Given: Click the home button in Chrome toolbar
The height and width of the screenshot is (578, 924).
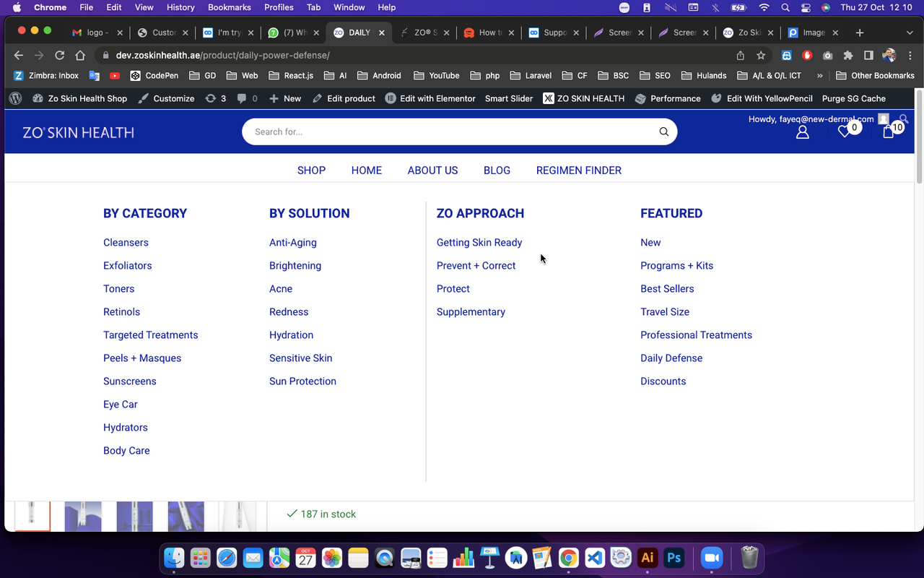Looking at the screenshot, I should pos(81,55).
